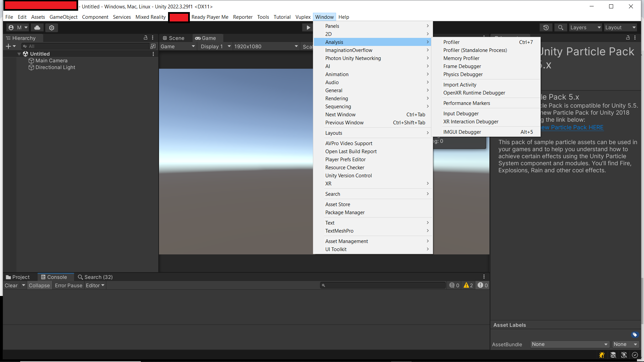Open Unity Cloud services icon
Screen dimensions: 644x362
click(37, 27)
